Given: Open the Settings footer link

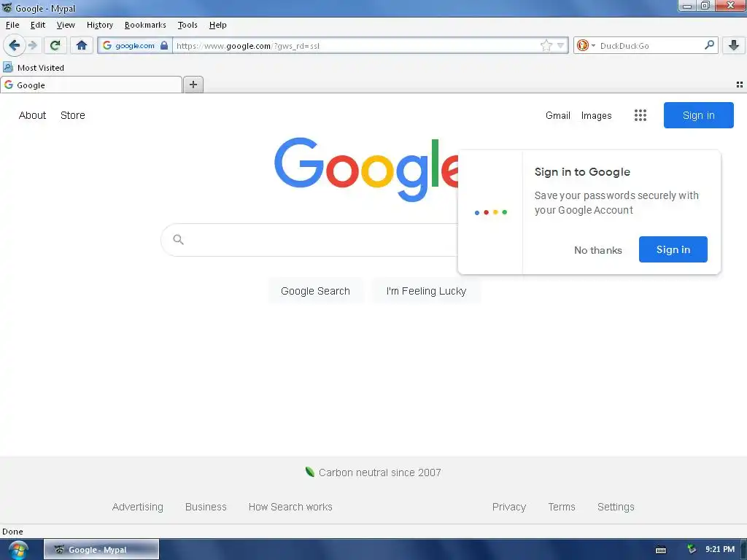Looking at the screenshot, I should click(x=616, y=507).
